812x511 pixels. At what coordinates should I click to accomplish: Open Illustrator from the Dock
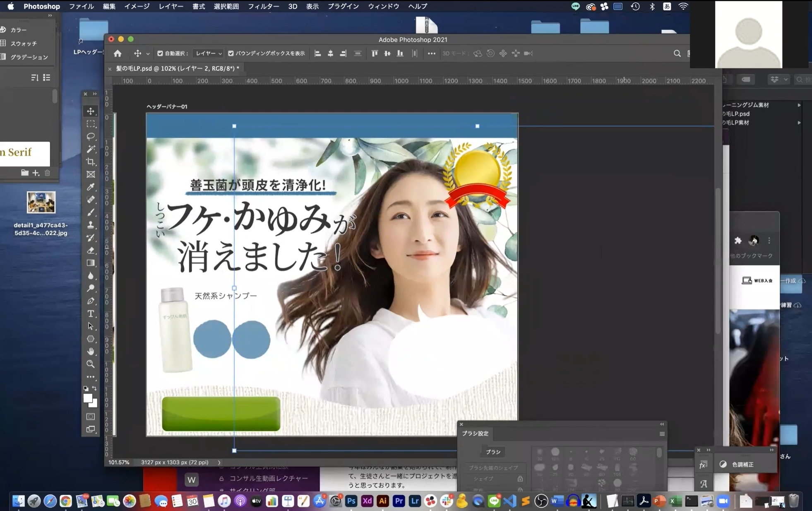383,501
